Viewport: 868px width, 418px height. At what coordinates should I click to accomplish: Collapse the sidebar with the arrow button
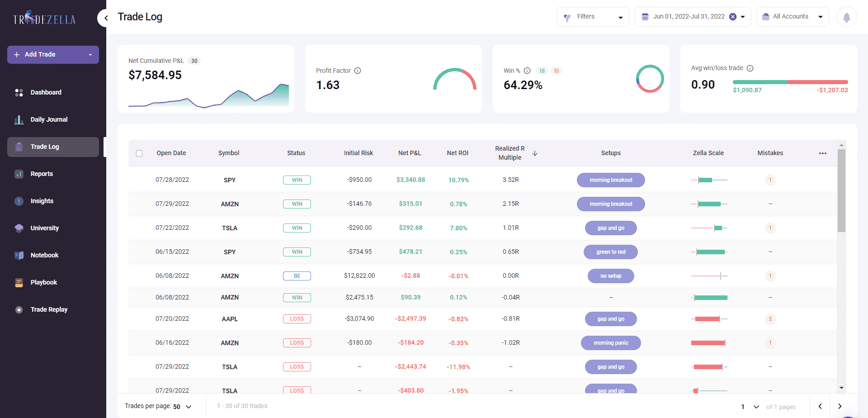point(106,18)
